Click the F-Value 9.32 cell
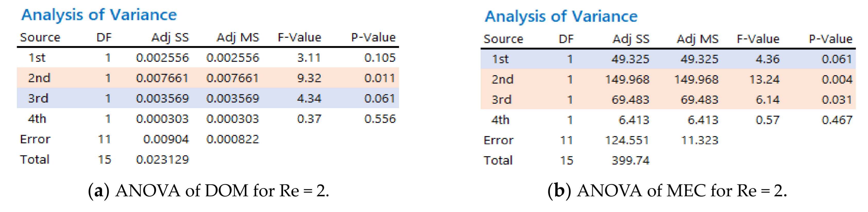 pyautogui.click(x=309, y=78)
